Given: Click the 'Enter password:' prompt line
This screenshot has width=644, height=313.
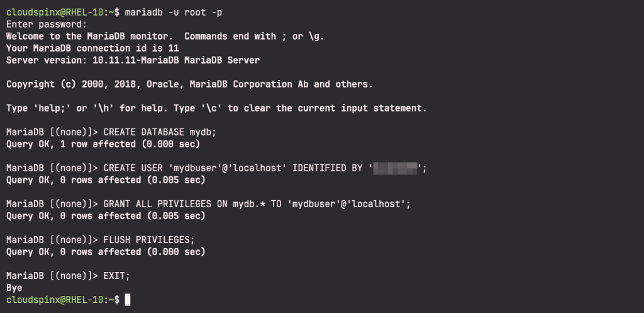Looking at the screenshot, I should 47,25.
